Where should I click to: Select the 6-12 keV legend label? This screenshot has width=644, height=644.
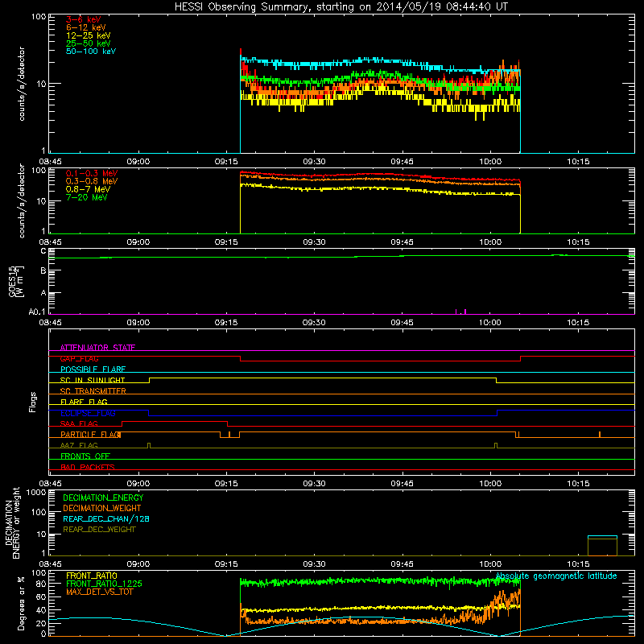86,27
